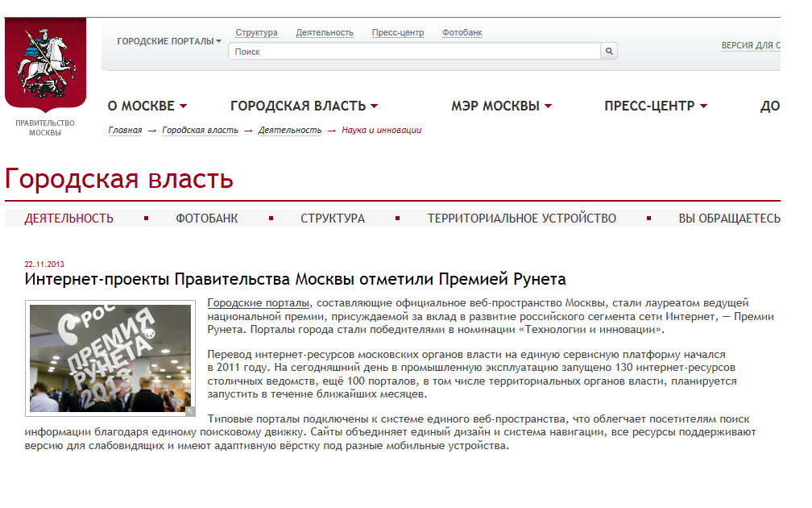This screenshot has width=812, height=508.
Task: Open the Версия для слабовидящих link
Action: point(751,46)
